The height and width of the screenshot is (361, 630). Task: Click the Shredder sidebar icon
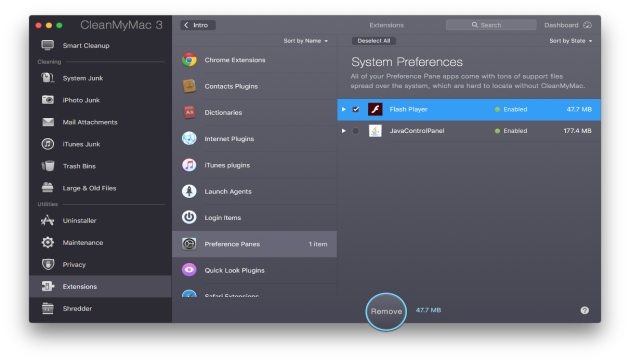click(47, 308)
